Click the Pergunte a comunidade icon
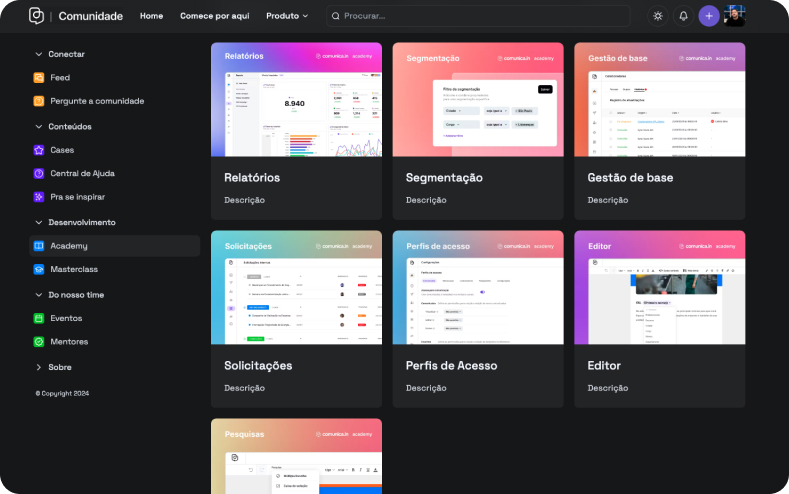 coord(39,101)
